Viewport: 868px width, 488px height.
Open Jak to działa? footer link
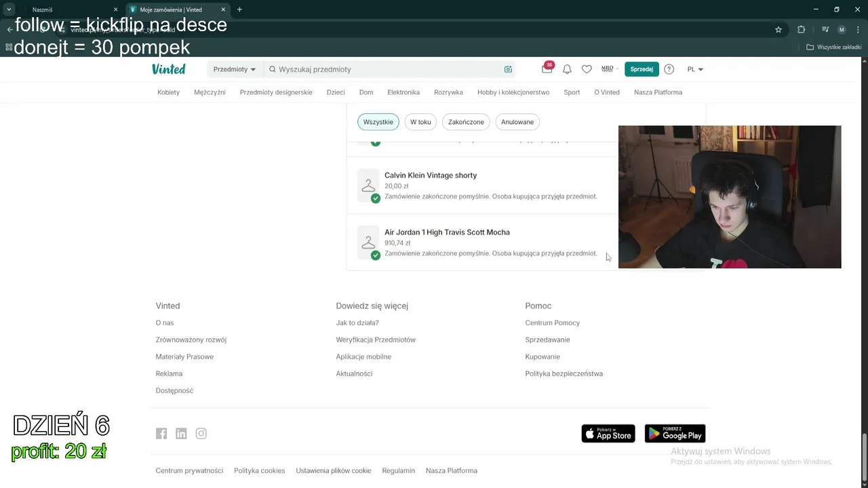click(357, 323)
